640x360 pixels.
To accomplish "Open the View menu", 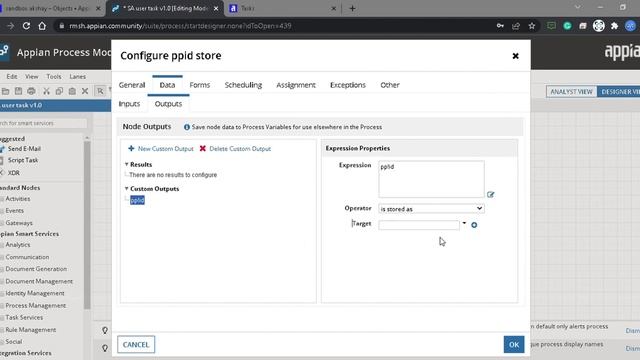I will pos(31,76).
